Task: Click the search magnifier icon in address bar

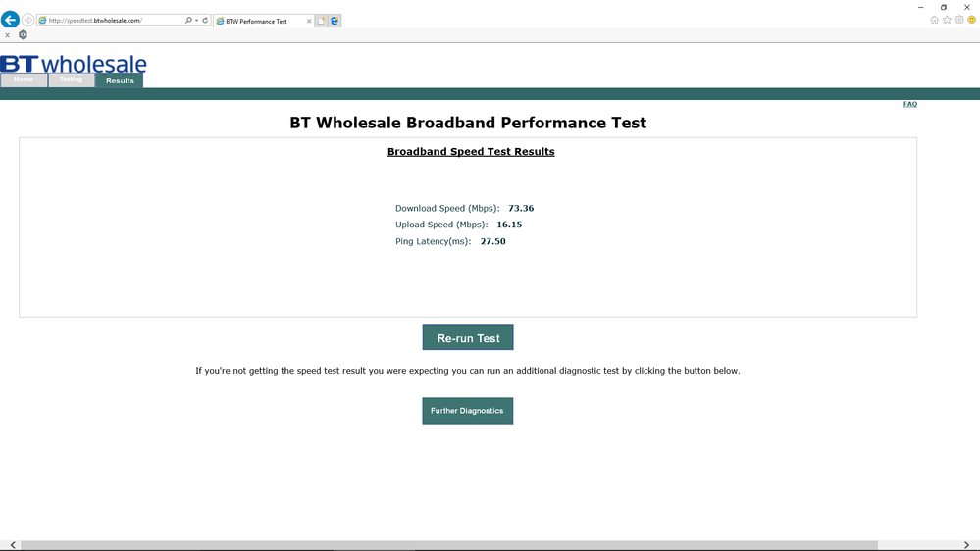Action: 188,20
